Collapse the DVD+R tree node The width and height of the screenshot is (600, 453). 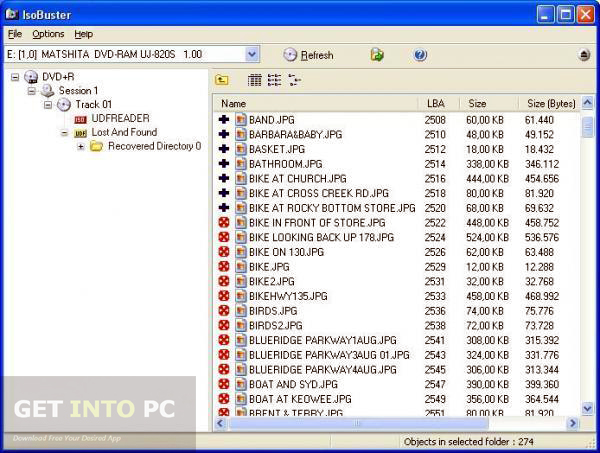(x=15, y=77)
